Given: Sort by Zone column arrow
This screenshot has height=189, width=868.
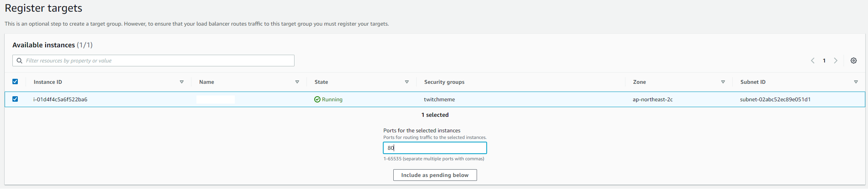Looking at the screenshot, I should (723, 82).
